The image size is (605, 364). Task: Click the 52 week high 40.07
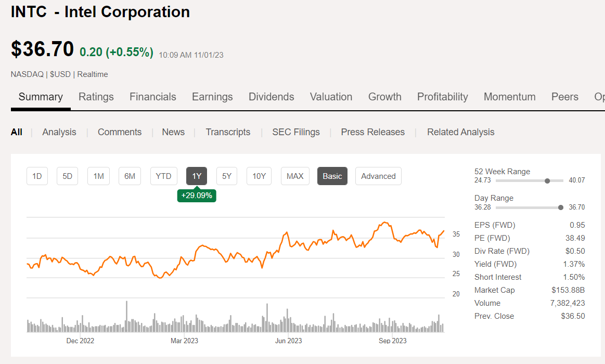(577, 180)
